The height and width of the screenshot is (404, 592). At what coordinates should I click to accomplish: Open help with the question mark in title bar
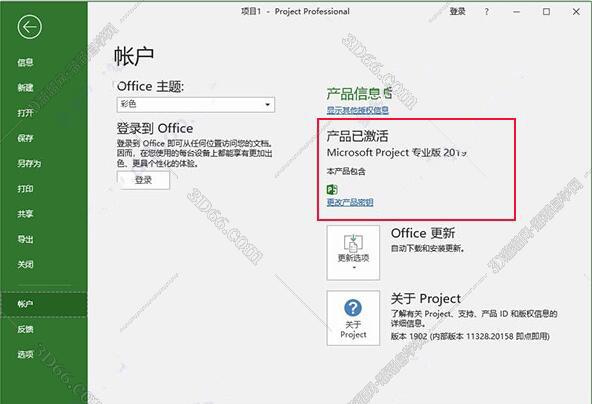pyautogui.click(x=487, y=12)
